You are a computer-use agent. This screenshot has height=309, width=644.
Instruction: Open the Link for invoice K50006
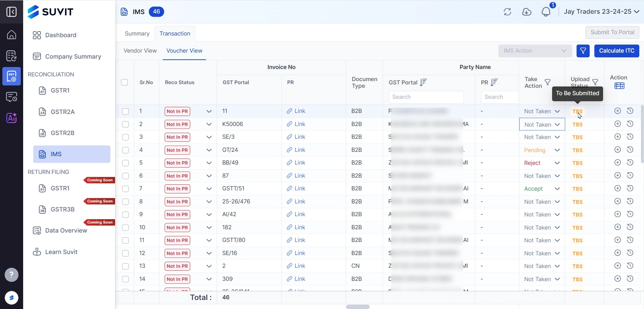tap(296, 124)
